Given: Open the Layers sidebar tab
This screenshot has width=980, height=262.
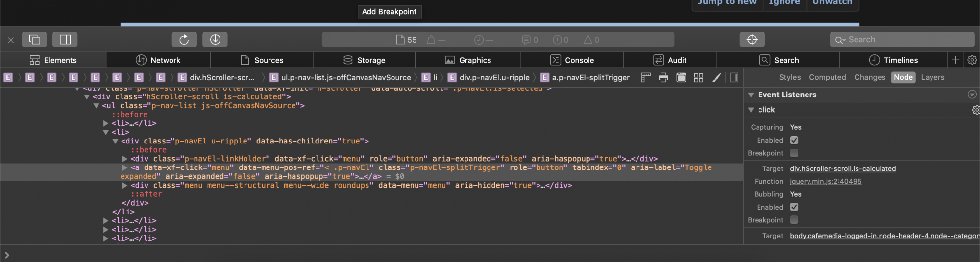Looking at the screenshot, I should click(x=932, y=77).
